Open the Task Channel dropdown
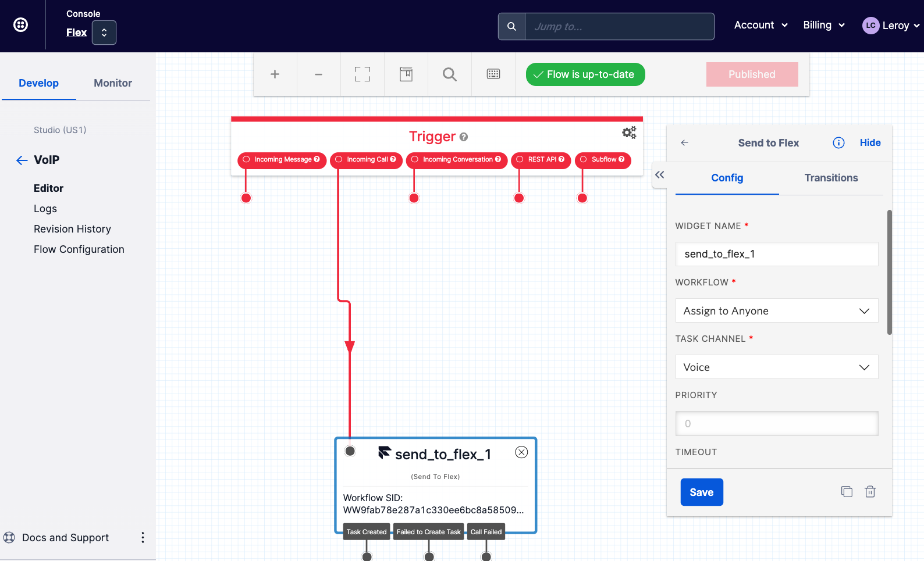924x561 pixels. 777,367
